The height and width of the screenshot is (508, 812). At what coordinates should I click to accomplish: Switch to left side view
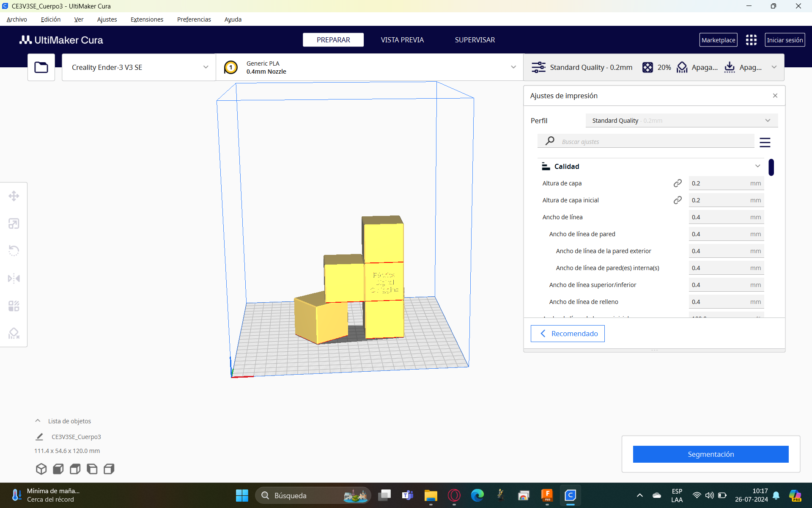pyautogui.click(x=92, y=469)
